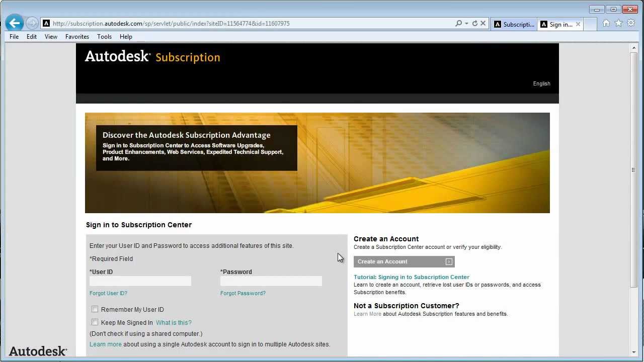Open Learn more about single Autodesk account
This screenshot has width=644, height=362.
[106, 344]
